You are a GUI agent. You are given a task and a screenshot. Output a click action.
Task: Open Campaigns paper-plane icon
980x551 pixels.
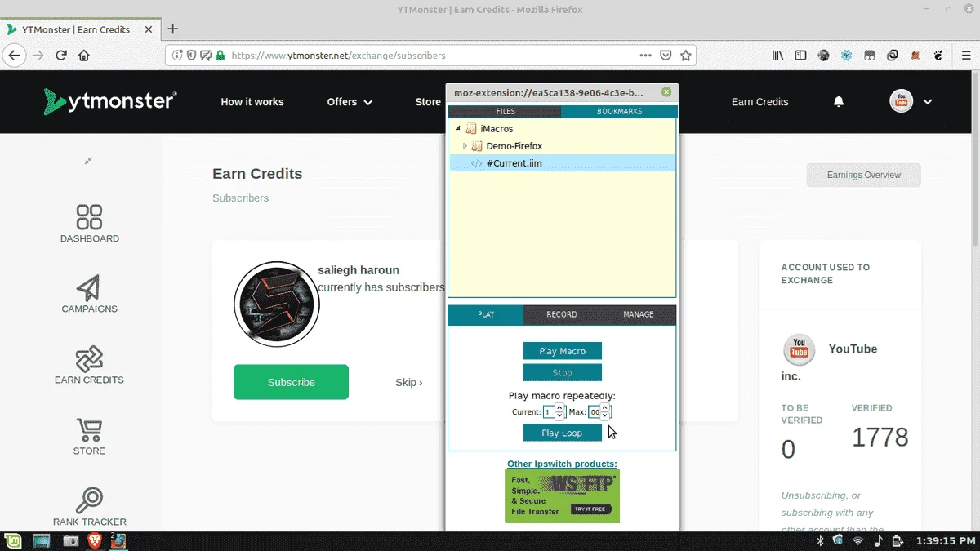89,287
